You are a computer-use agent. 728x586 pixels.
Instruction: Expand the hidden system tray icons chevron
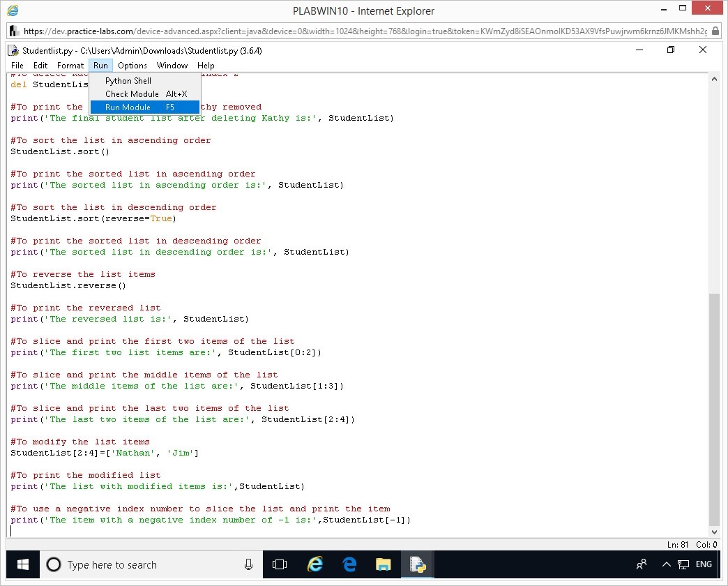(665, 564)
